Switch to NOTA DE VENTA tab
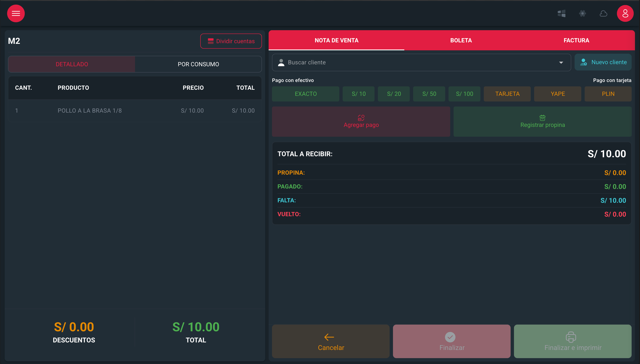The image size is (640, 364). click(x=337, y=40)
